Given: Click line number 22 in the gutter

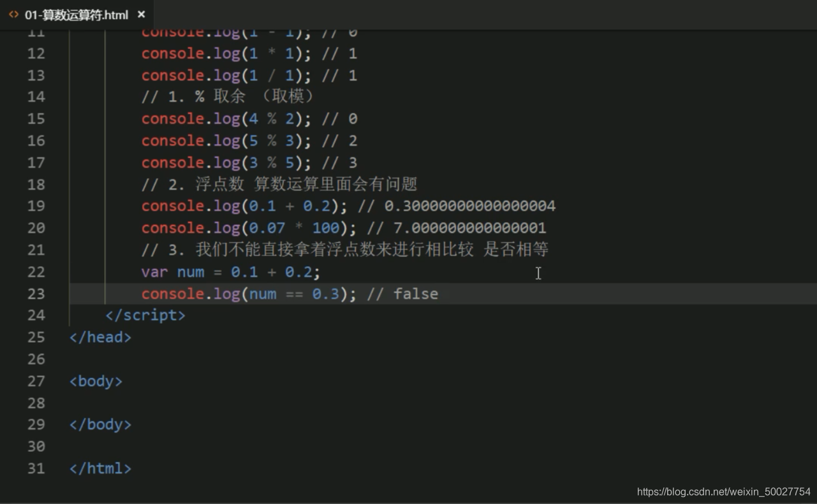Looking at the screenshot, I should tap(36, 272).
